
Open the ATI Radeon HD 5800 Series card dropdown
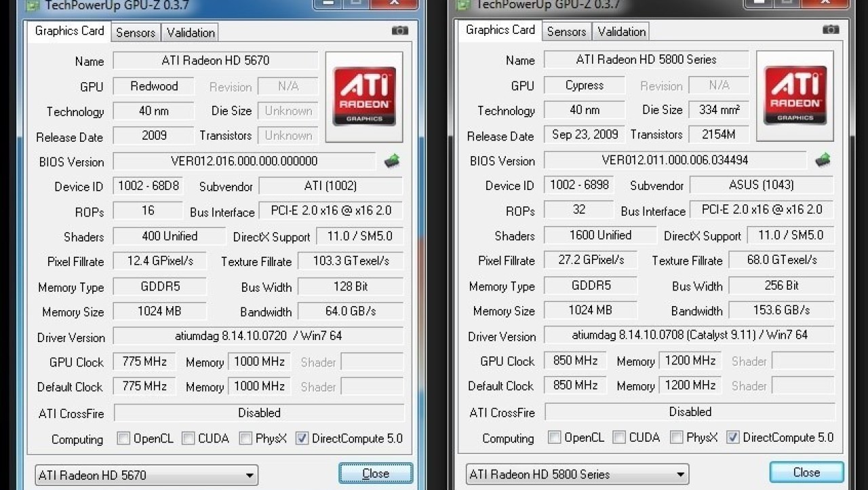click(x=577, y=474)
